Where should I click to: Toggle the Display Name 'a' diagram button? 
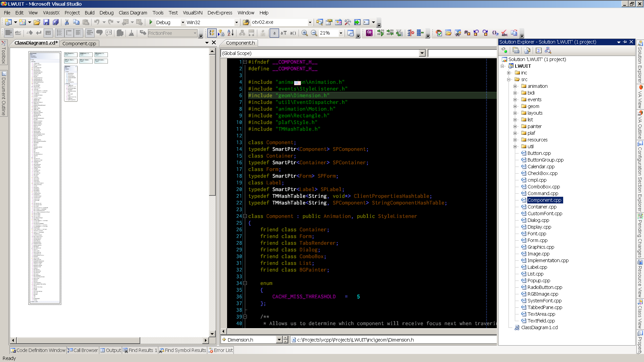click(x=274, y=33)
